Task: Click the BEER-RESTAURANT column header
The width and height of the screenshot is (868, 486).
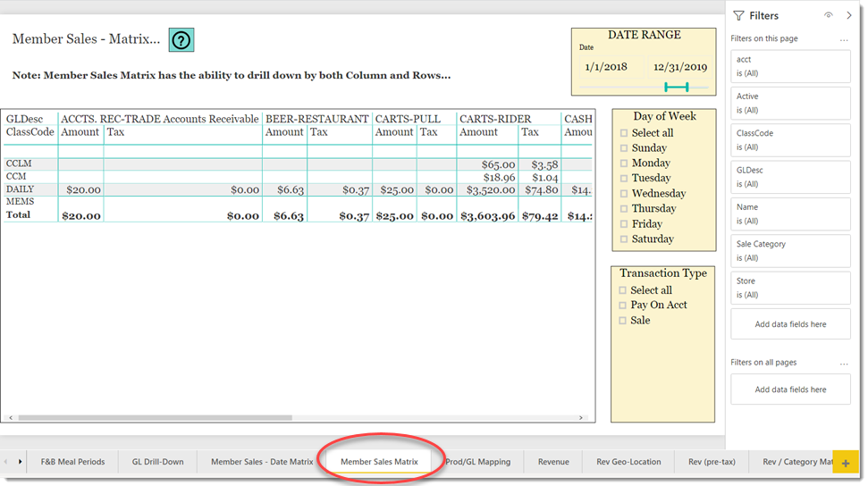Action: pyautogui.click(x=316, y=119)
